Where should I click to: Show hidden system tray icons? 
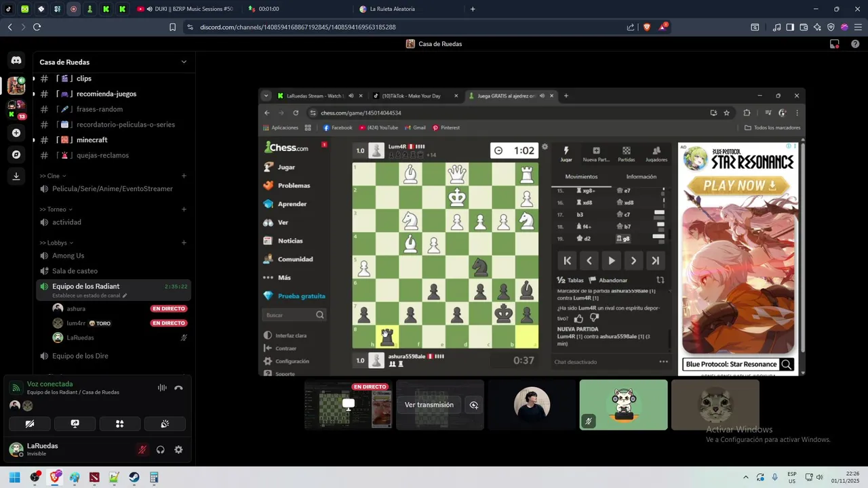(745, 477)
